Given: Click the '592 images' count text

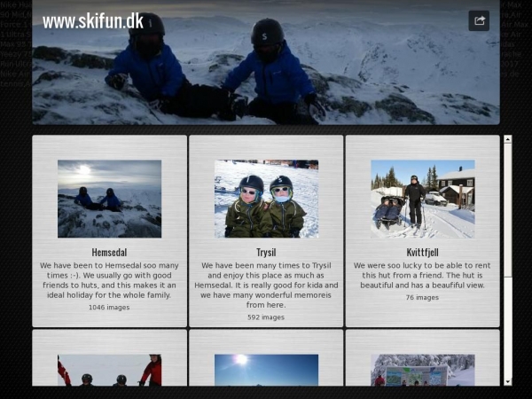Looking at the screenshot, I should 266,317.
